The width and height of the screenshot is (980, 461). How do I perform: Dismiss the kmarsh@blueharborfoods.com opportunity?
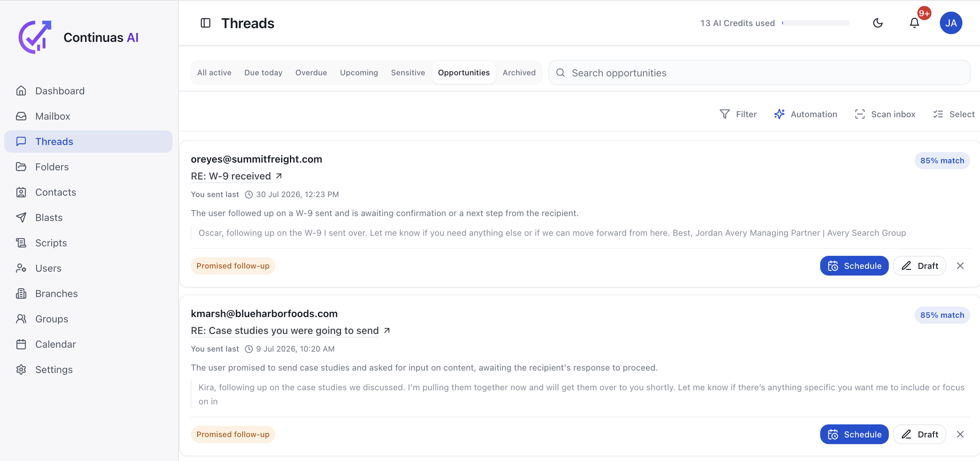pos(960,435)
